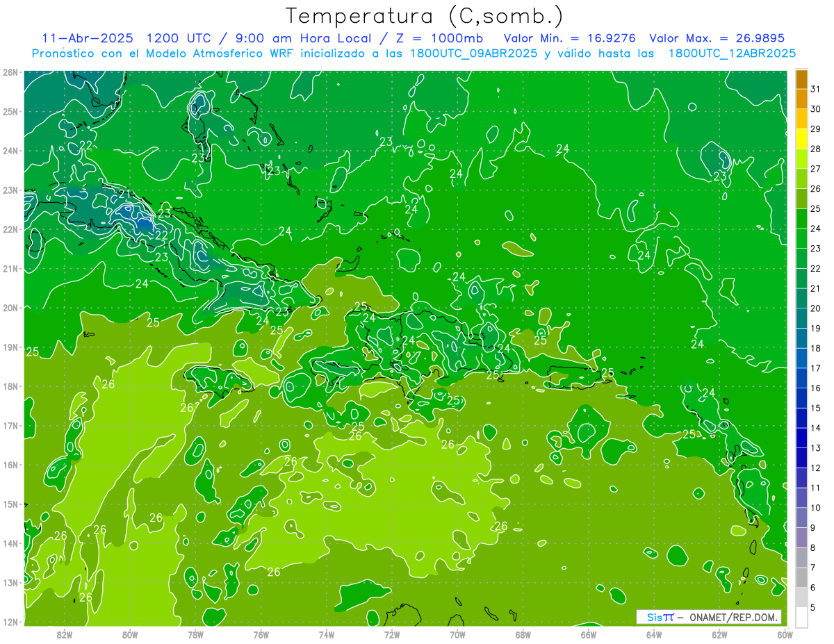The height and width of the screenshot is (644, 834).
Task: Select the valid-until time '1800UTC_12ABR2025'
Action: (x=732, y=53)
